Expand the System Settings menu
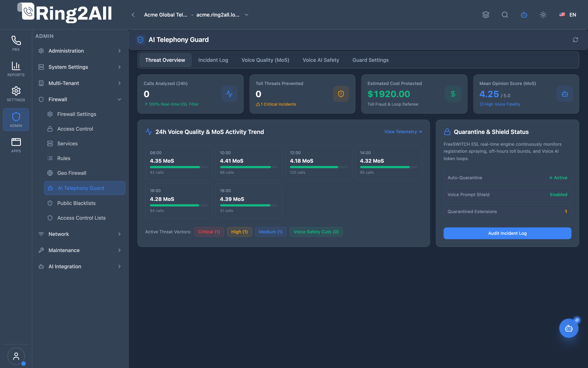The width and height of the screenshot is (588, 368). (80, 67)
